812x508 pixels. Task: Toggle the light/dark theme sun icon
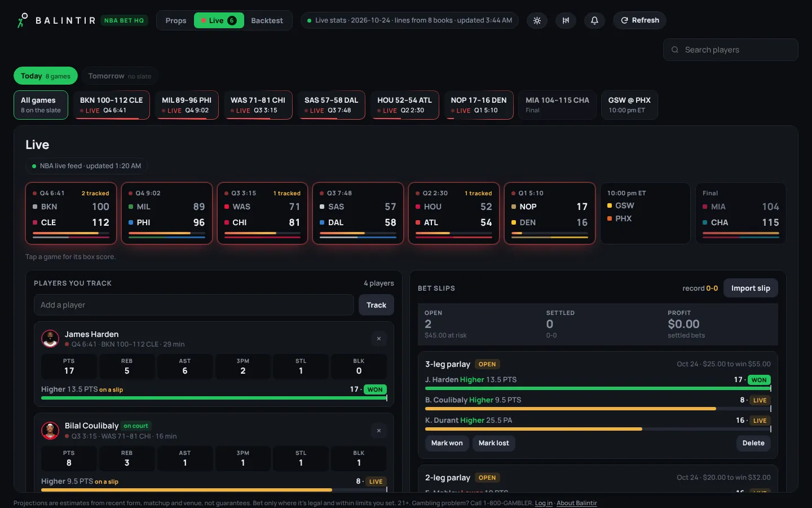coord(537,20)
